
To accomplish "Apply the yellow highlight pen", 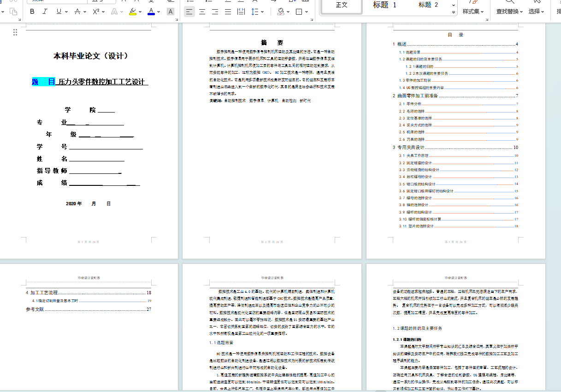I will (x=133, y=12).
